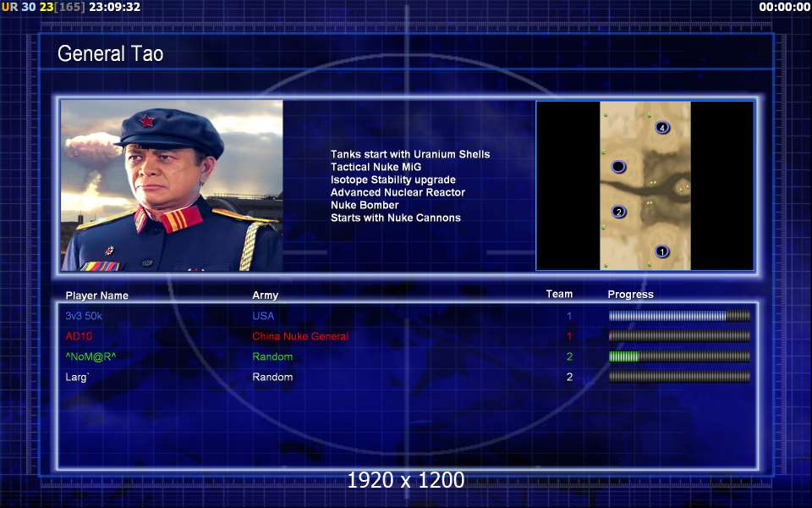Click the 'Team' column header
Image resolution: width=812 pixels, height=508 pixels.
559,294
